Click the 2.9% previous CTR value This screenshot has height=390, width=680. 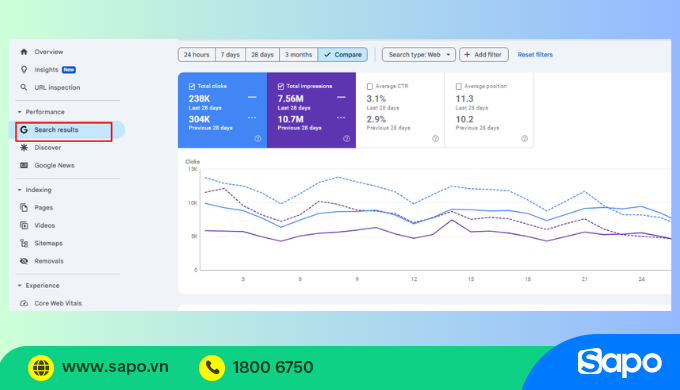(x=376, y=119)
